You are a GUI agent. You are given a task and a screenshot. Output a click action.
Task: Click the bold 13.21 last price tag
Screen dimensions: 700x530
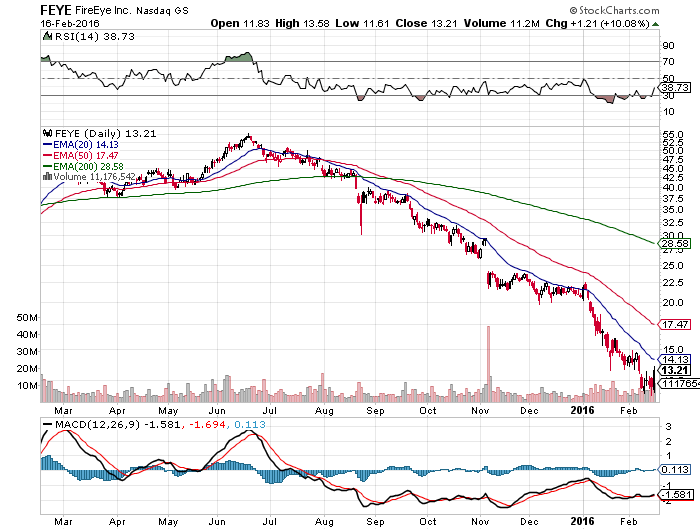pos(675,370)
